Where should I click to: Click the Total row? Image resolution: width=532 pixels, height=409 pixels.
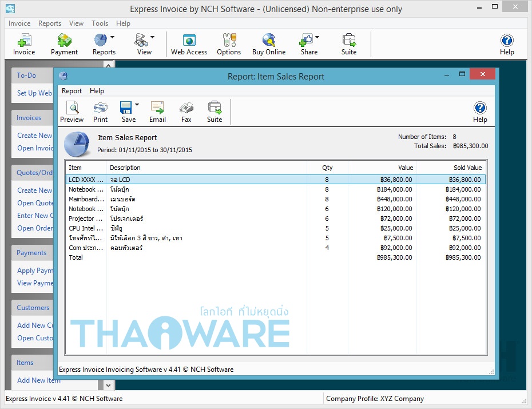tap(276, 257)
